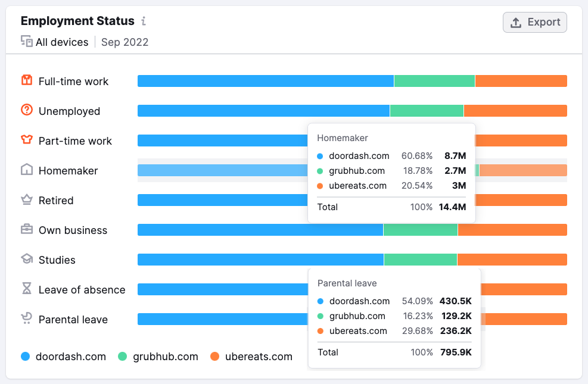Click the upload arrow icon in Export
Screen dimensions: 588x384
516,23
